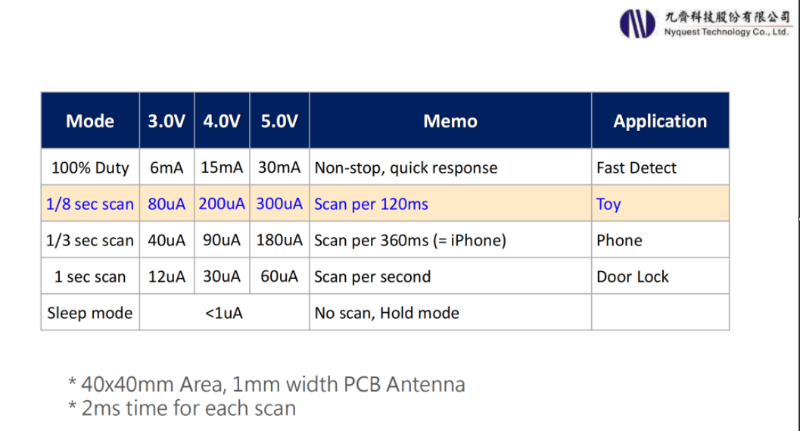Select the <1uA merged cell
Viewport: 800px width, 431px height.
pyautogui.click(x=223, y=313)
